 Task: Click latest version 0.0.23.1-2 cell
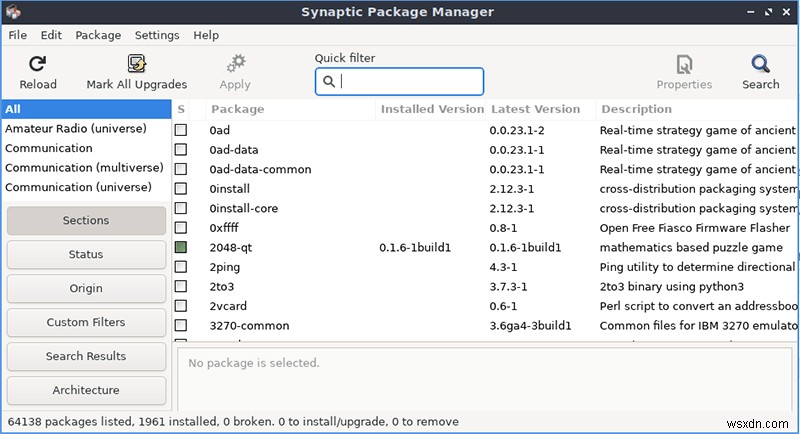517,131
